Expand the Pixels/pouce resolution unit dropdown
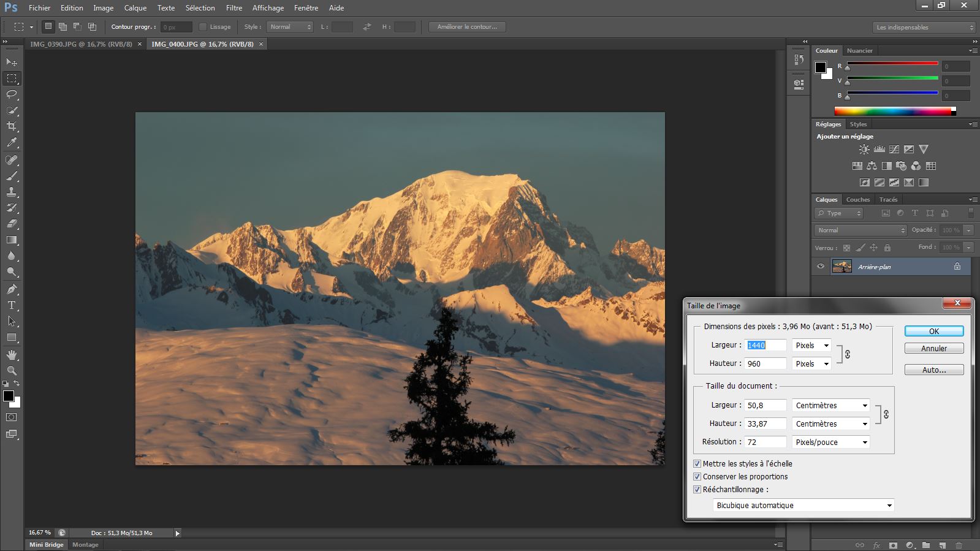This screenshot has width=980, height=551. coord(830,442)
